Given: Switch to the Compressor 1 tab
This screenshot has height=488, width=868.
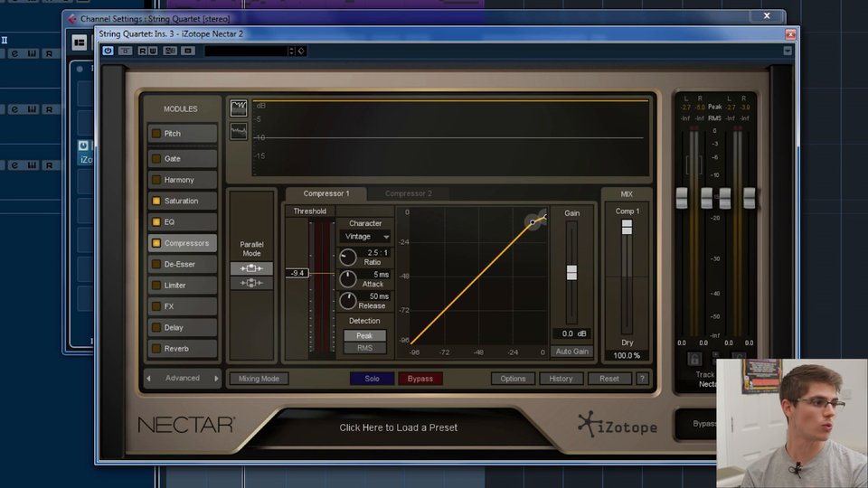Looking at the screenshot, I should (326, 193).
